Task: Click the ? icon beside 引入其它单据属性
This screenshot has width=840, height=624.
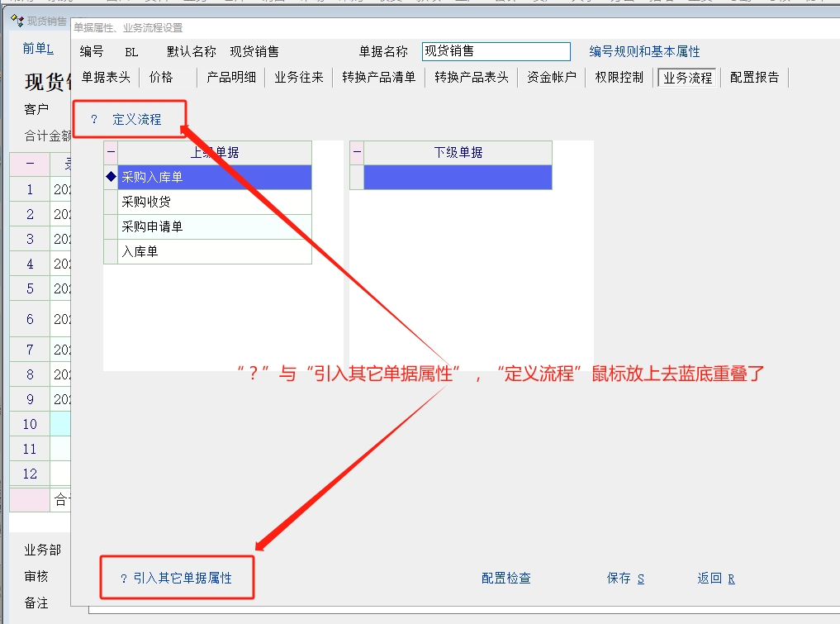Action: (x=123, y=579)
